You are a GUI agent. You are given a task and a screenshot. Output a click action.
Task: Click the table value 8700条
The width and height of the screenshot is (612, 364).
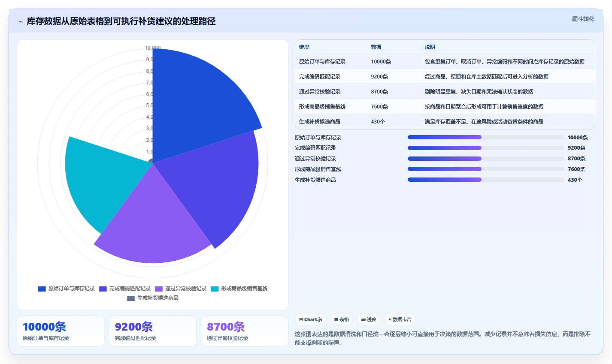379,92
